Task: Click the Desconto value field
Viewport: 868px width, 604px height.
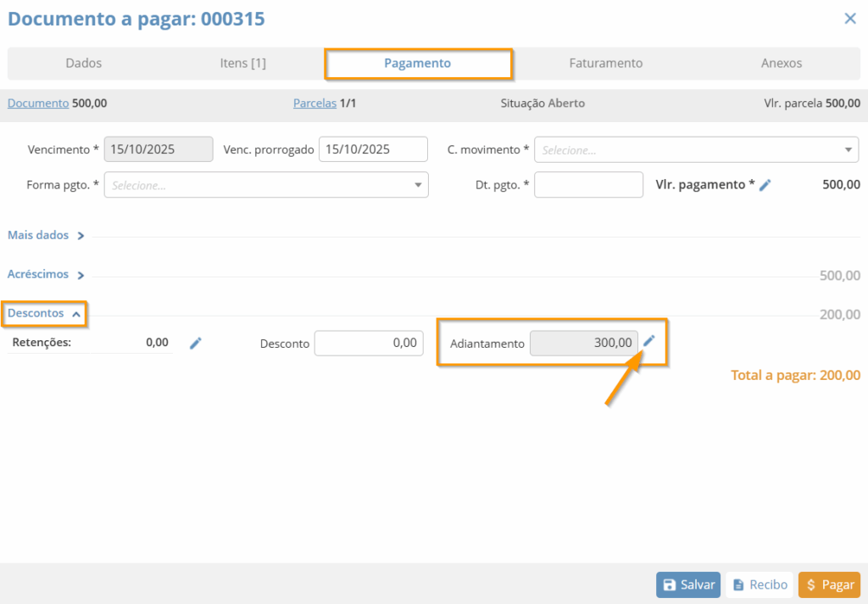Action: point(369,343)
